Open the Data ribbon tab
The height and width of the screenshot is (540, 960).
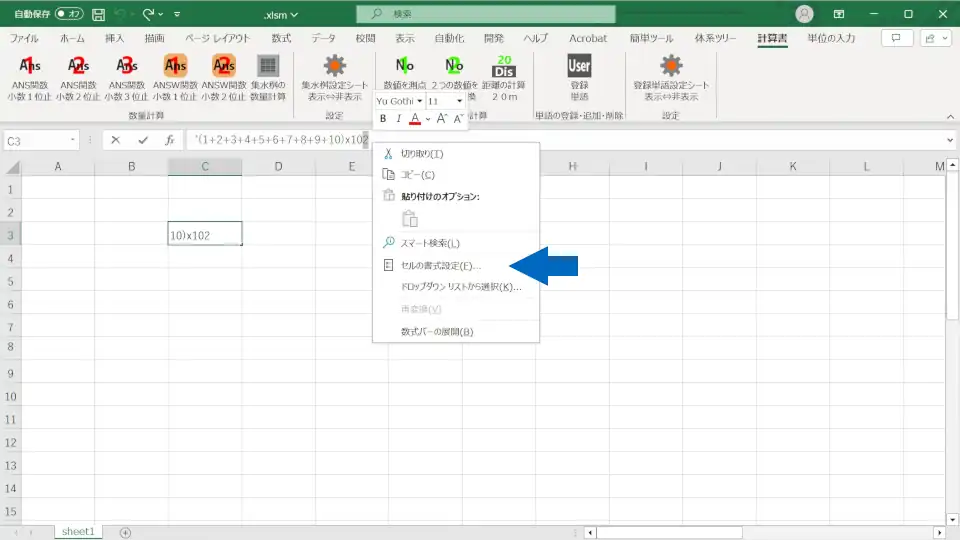click(323, 38)
